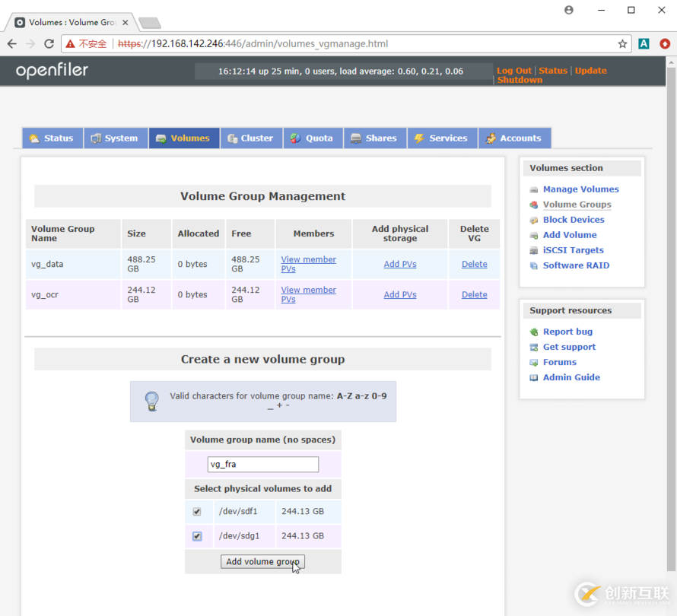Go to the Quota tab
The image size is (677, 616).
tap(312, 138)
